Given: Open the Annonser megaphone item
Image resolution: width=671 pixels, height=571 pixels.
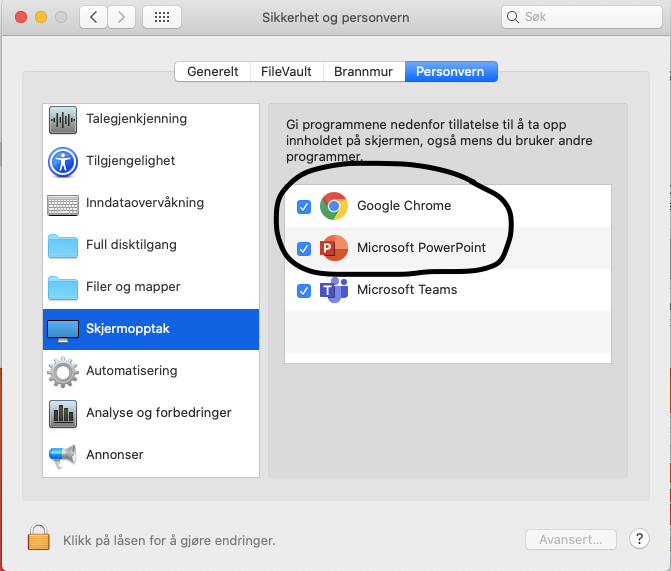Looking at the screenshot, I should (x=114, y=455).
